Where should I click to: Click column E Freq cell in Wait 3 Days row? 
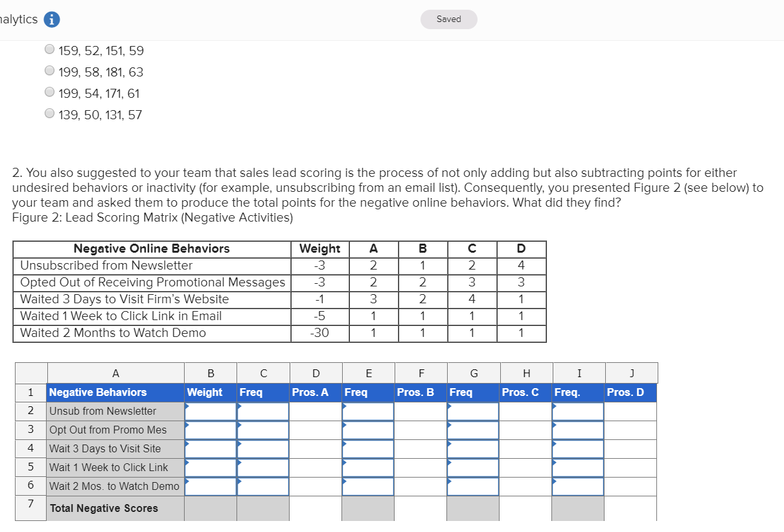click(368, 449)
